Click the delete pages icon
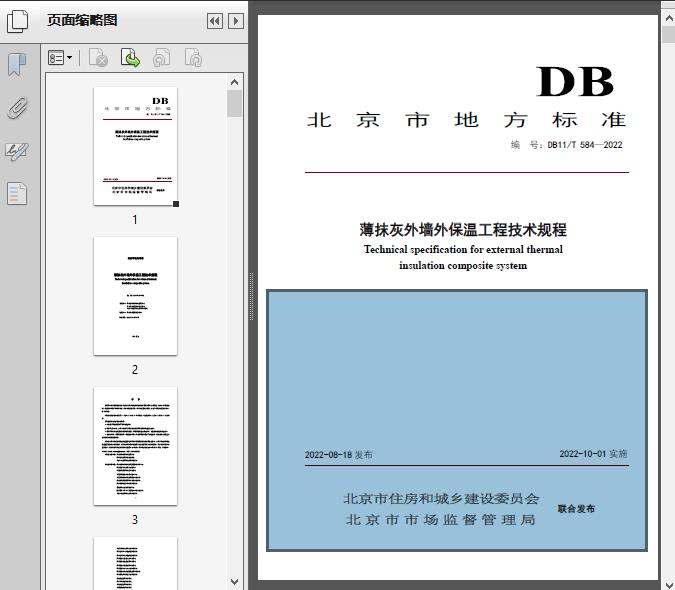The image size is (675, 590). [x=98, y=59]
